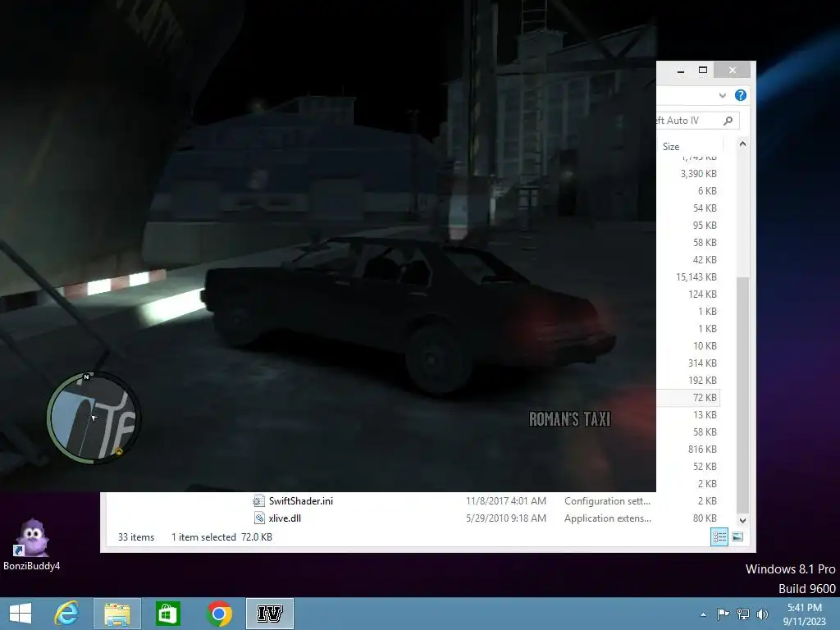Viewport: 840px width, 630px height.
Task: Open the volume speaker tray icon
Action: [762, 614]
